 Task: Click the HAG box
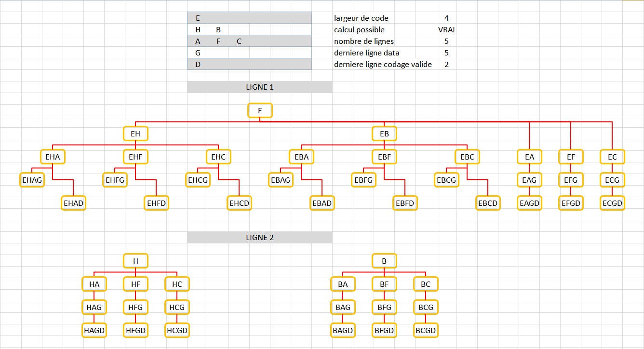(94, 307)
